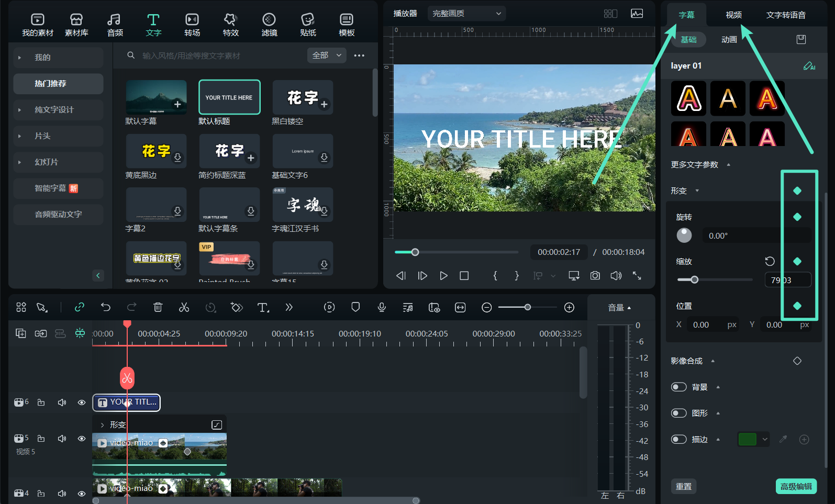Image resolution: width=835 pixels, height=504 pixels.
Task: Click the X position input field
Action: click(713, 325)
